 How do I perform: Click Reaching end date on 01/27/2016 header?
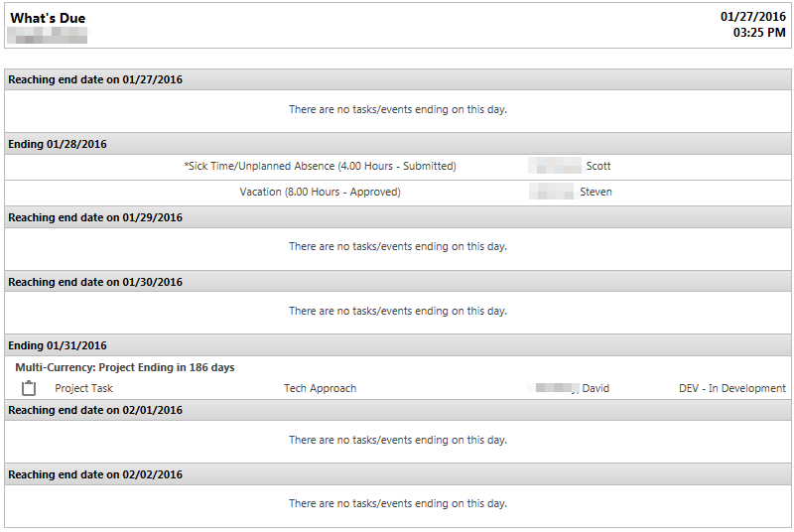pyautogui.click(x=398, y=79)
